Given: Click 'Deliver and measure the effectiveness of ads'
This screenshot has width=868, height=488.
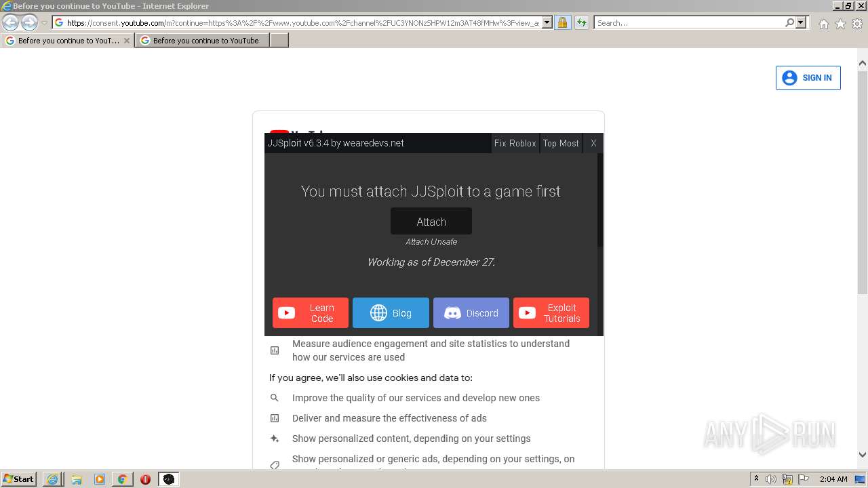Looking at the screenshot, I should (389, 418).
